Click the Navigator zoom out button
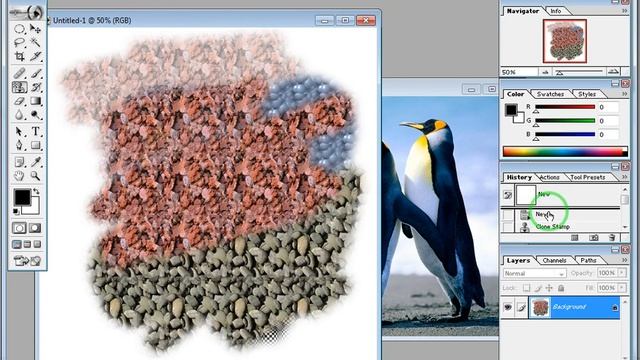This screenshot has height=360, width=640. point(545,72)
